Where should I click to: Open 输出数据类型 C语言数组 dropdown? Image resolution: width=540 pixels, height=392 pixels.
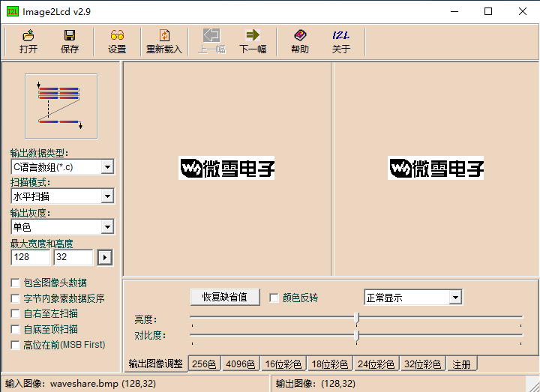pyautogui.click(x=107, y=167)
